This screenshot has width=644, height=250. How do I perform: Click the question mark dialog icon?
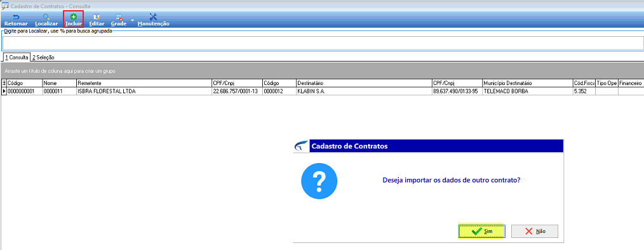(x=319, y=181)
